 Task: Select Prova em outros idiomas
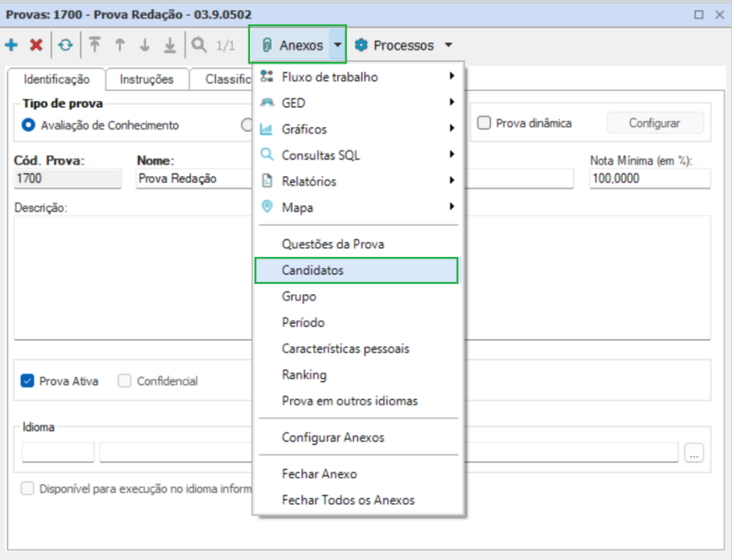[358, 401]
